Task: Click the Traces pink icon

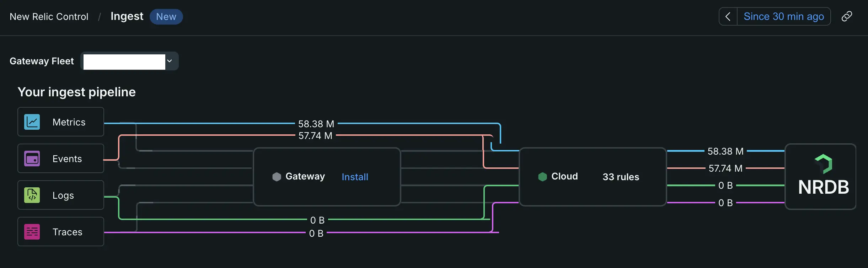Action: (32, 232)
